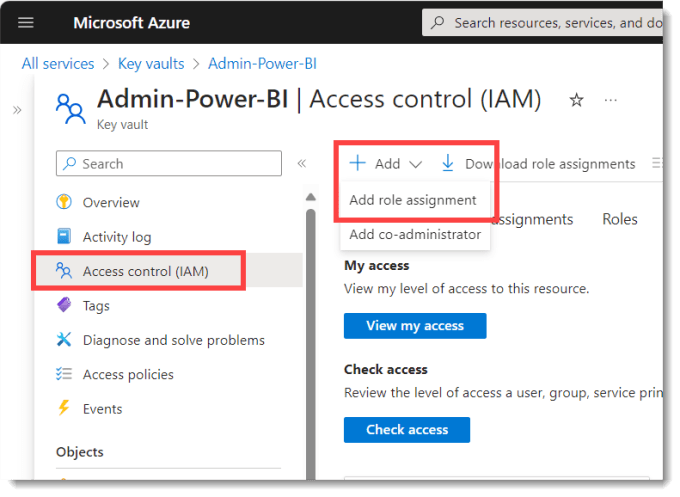Select Access control (IAM) menu item
This screenshot has height=497, width=680.
(x=169, y=271)
